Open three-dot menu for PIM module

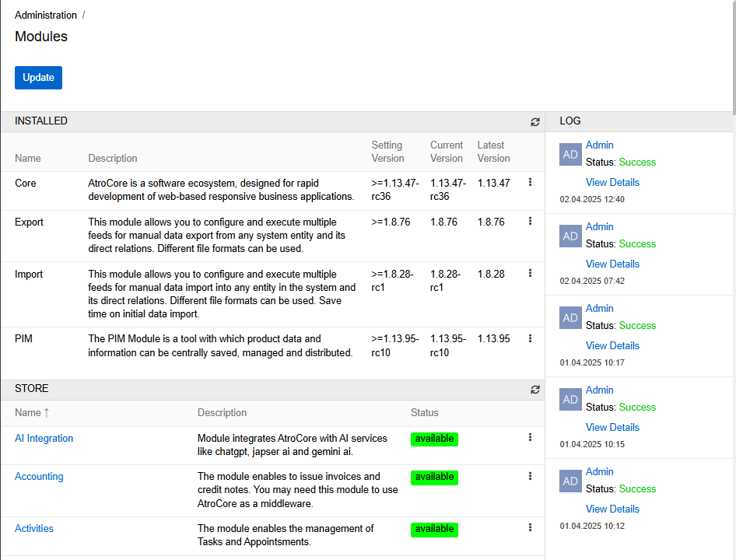point(530,338)
